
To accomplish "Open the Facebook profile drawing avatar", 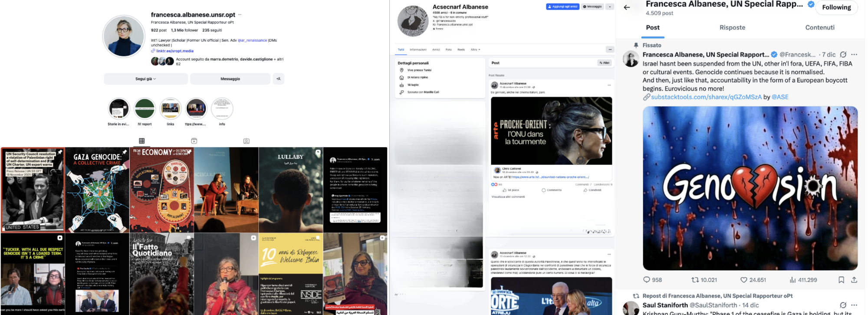I will tap(413, 21).
